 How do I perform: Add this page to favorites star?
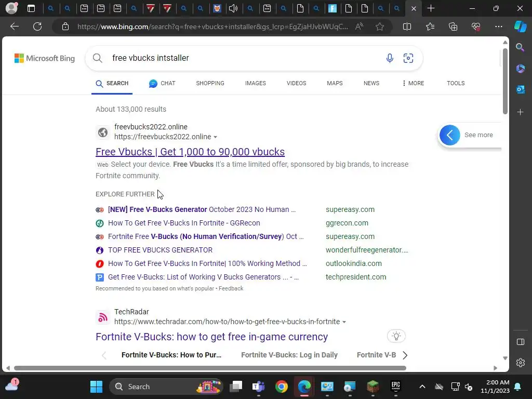(380, 26)
